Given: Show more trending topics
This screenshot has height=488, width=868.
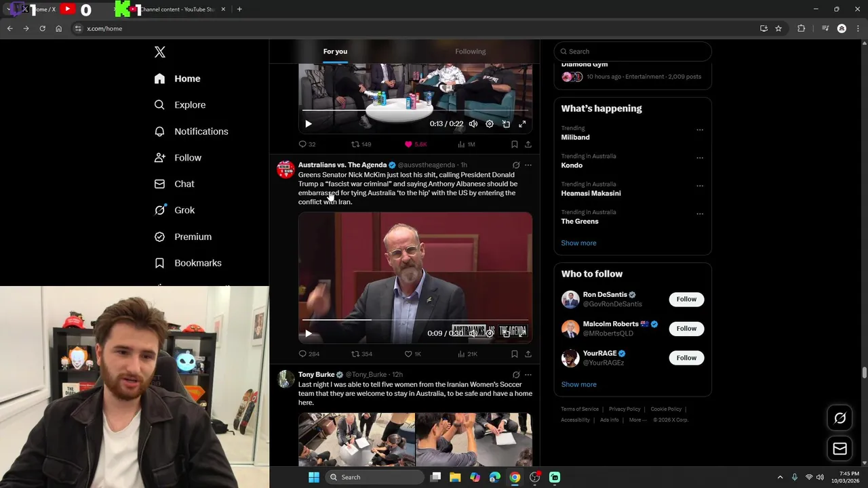Looking at the screenshot, I should pos(578,243).
